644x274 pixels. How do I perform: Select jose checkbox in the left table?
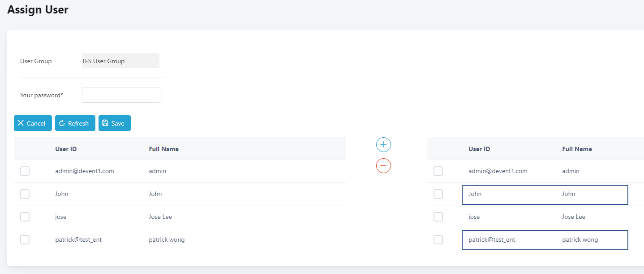tap(25, 217)
